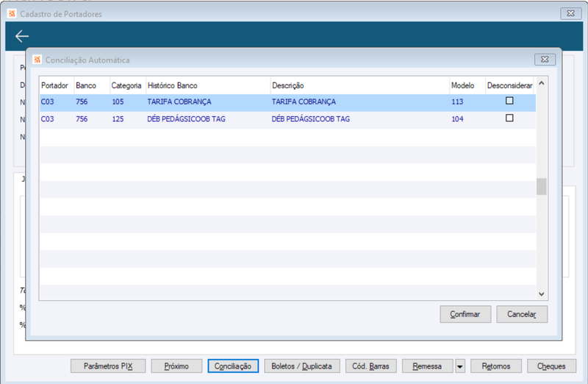Open Parâmetros PIX
The height and width of the screenshot is (384, 588).
click(x=108, y=366)
